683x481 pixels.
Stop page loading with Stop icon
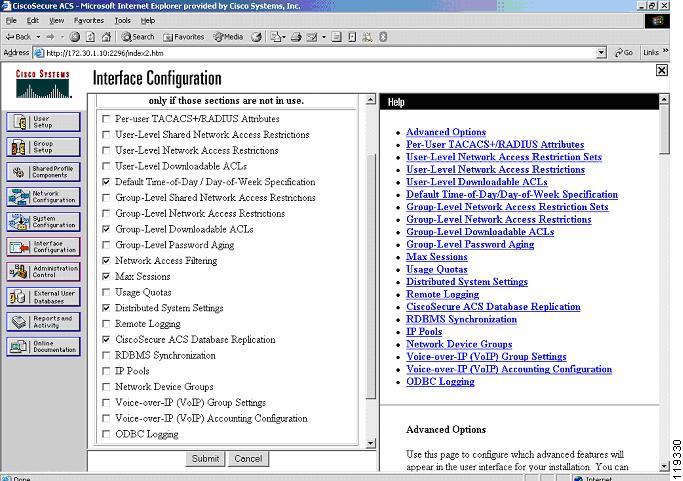click(74, 37)
